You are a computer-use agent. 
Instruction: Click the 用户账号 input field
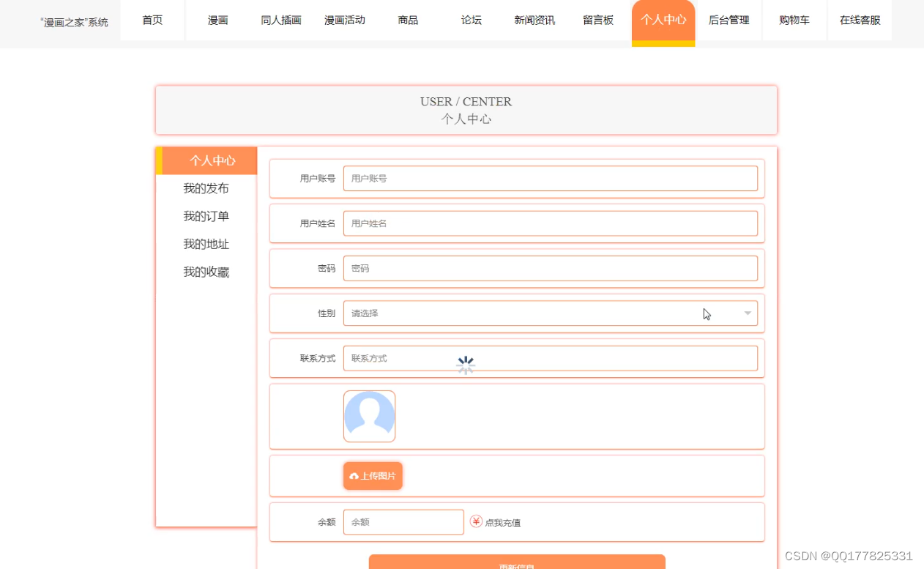pyautogui.click(x=549, y=178)
